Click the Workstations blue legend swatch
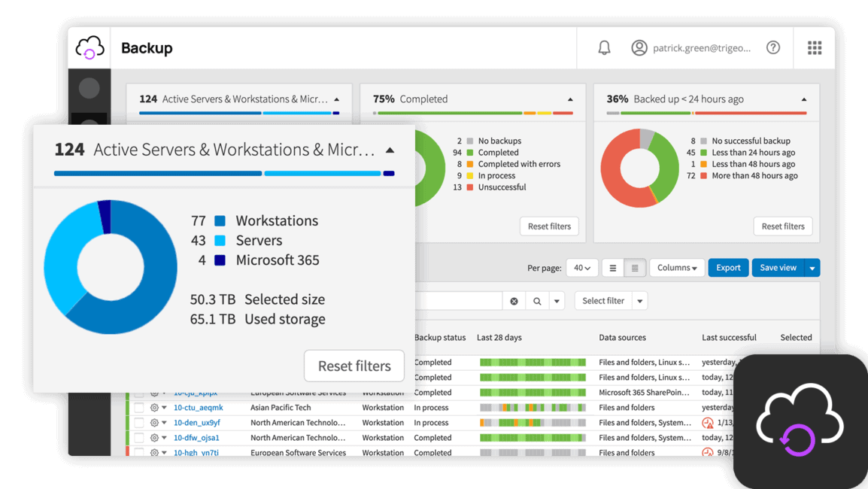 point(220,221)
